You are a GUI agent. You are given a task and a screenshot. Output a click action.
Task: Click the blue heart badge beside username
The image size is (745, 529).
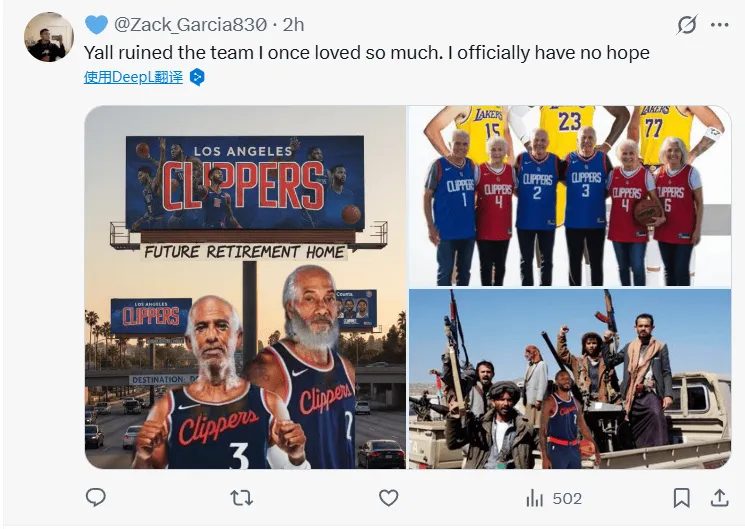pyautogui.click(x=96, y=24)
